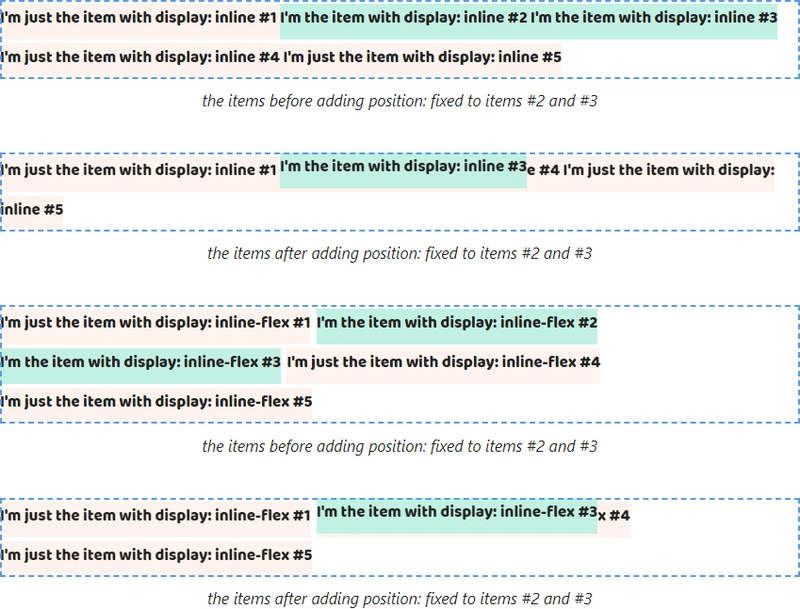Click green inline-flex #3 item in third box
The image size is (800, 609).
coord(140,366)
